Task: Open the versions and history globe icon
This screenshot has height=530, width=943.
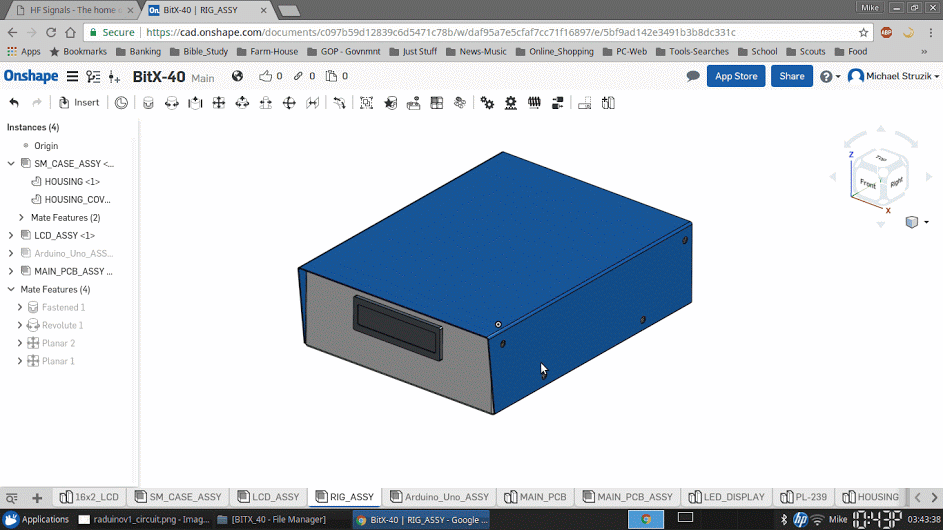Action: pyautogui.click(x=237, y=76)
